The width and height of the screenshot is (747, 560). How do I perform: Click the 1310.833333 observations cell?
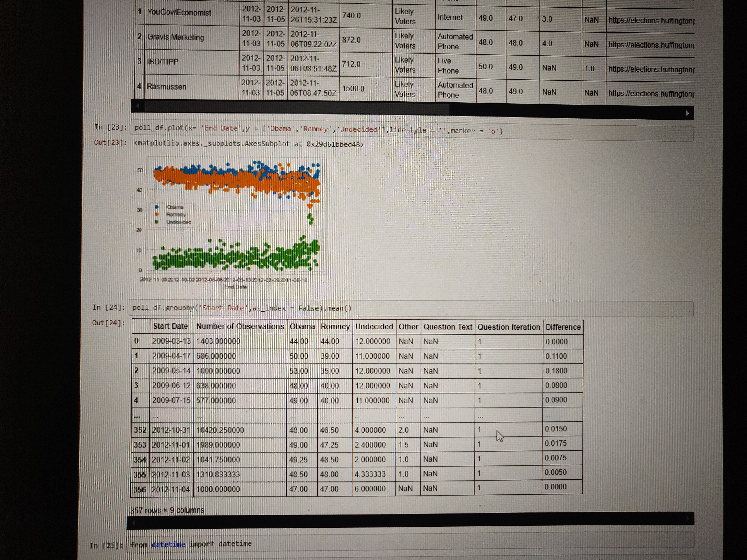point(240,474)
